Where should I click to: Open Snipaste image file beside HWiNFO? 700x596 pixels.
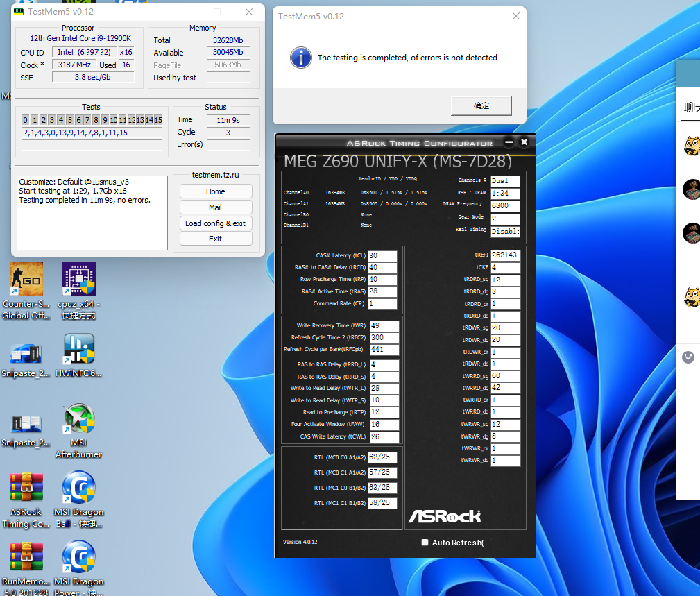pos(26,360)
